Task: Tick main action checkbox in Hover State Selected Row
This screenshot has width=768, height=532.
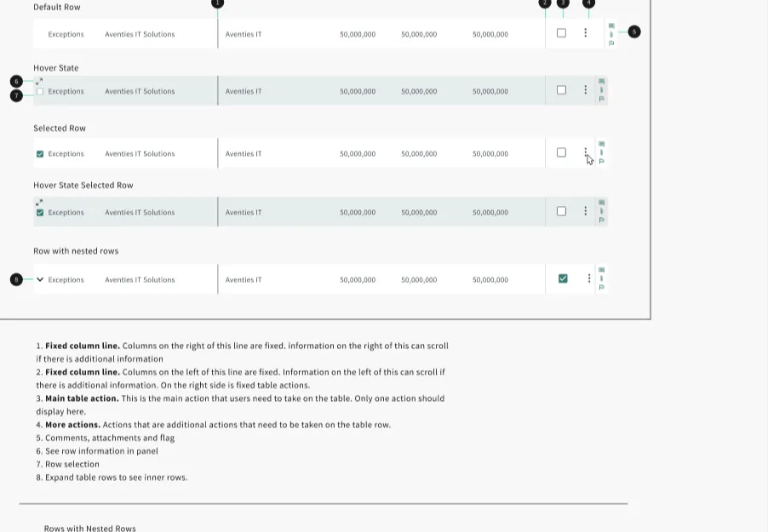Action: pos(561,210)
